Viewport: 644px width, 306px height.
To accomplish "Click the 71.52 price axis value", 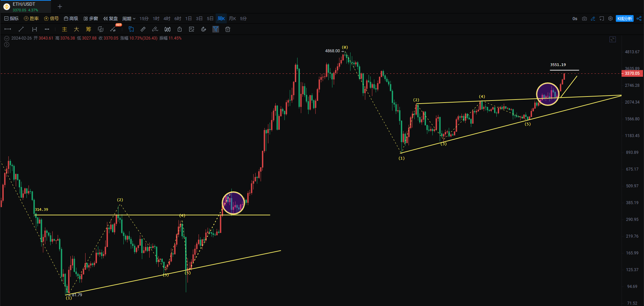I will [632, 303].
